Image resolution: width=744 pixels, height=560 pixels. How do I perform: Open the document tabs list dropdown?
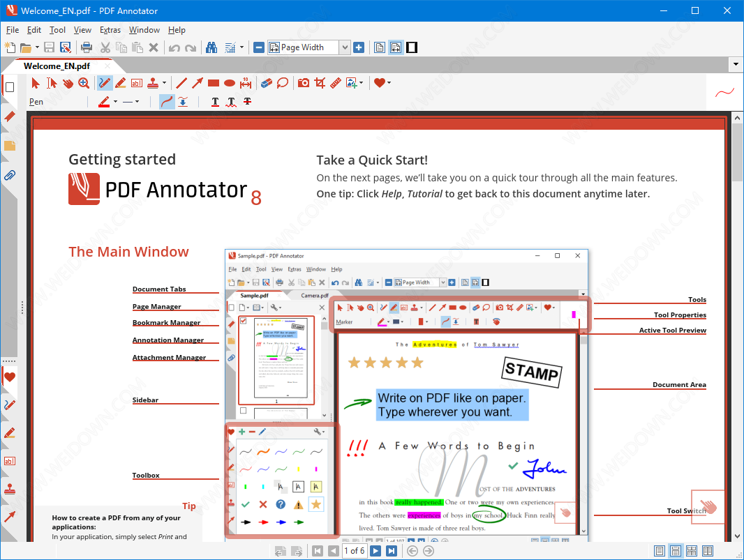[x=736, y=64]
